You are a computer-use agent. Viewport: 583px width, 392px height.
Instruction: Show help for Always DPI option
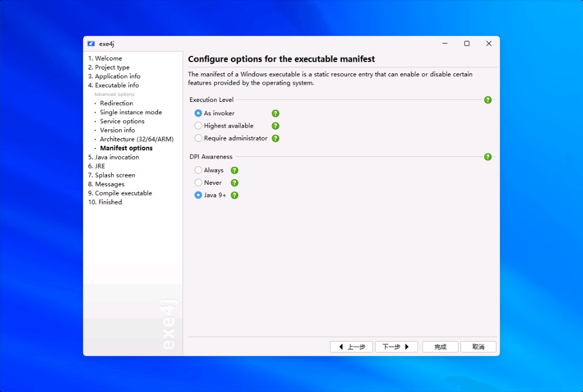point(235,170)
